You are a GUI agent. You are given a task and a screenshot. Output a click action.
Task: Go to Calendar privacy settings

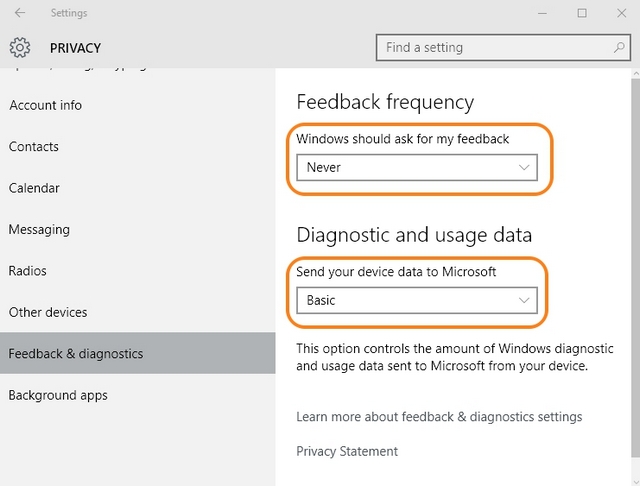34,188
